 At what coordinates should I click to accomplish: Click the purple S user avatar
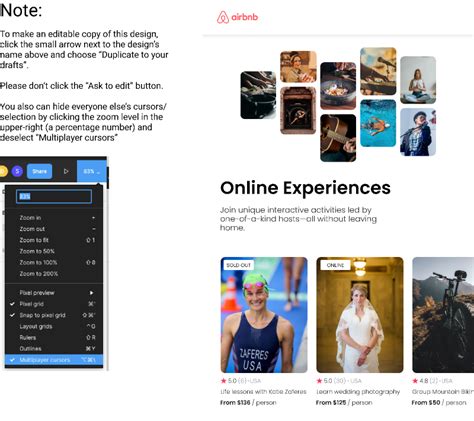click(x=17, y=171)
